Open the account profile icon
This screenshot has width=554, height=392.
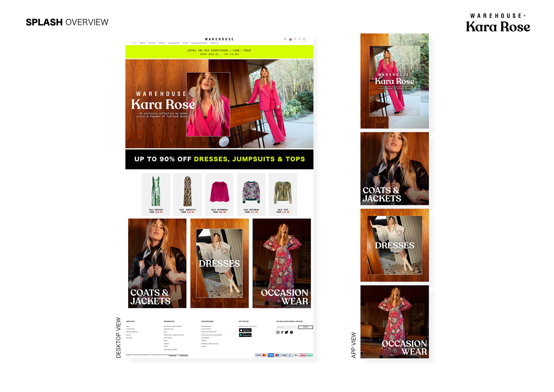pos(295,39)
